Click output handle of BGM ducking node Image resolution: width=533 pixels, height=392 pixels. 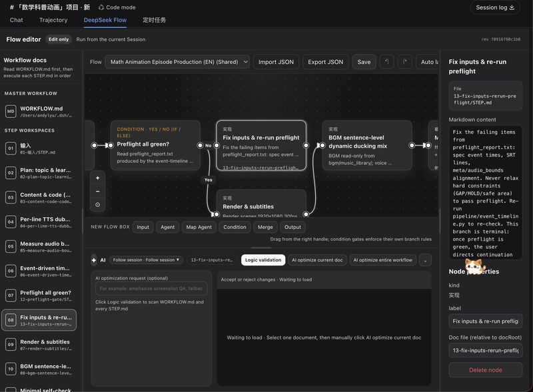412,145
